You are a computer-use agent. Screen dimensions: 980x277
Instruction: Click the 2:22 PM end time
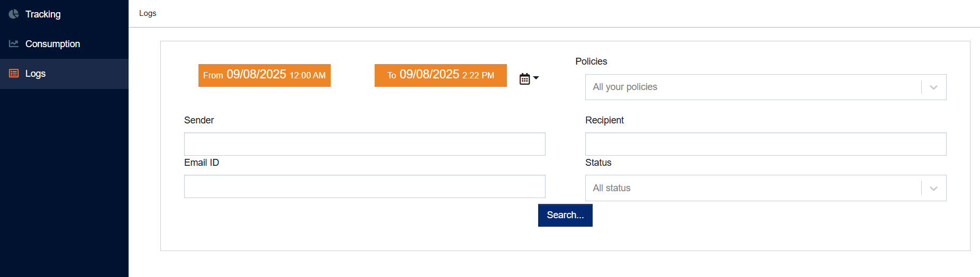point(478,76)
